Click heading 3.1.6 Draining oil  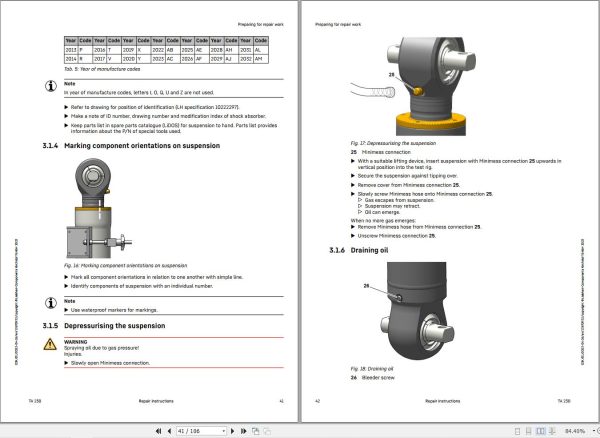click(x=359, y=250)
